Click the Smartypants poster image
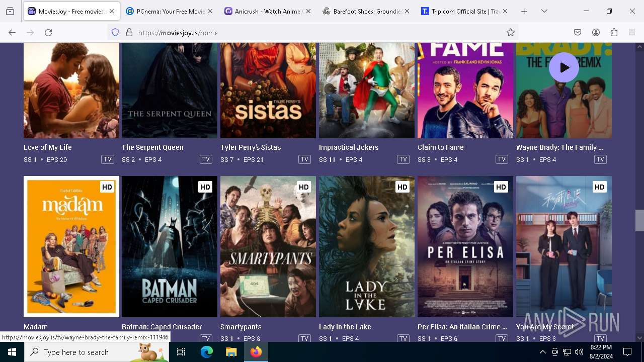The height and width of the screenshot is (362, 644). pyautogui.click(x=268, y=246)
